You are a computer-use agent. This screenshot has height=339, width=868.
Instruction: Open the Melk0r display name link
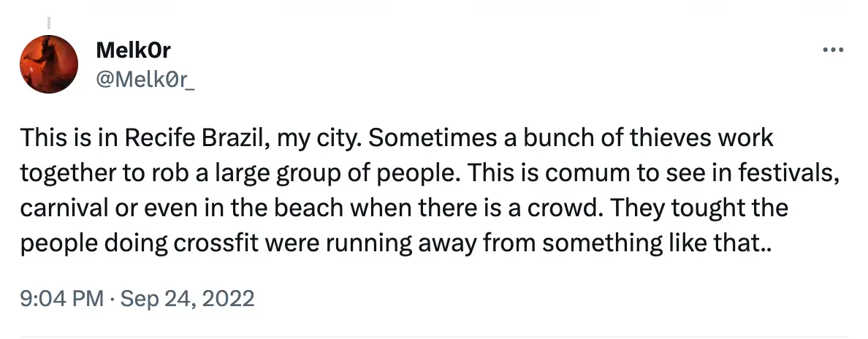click(x=134, y=50)
